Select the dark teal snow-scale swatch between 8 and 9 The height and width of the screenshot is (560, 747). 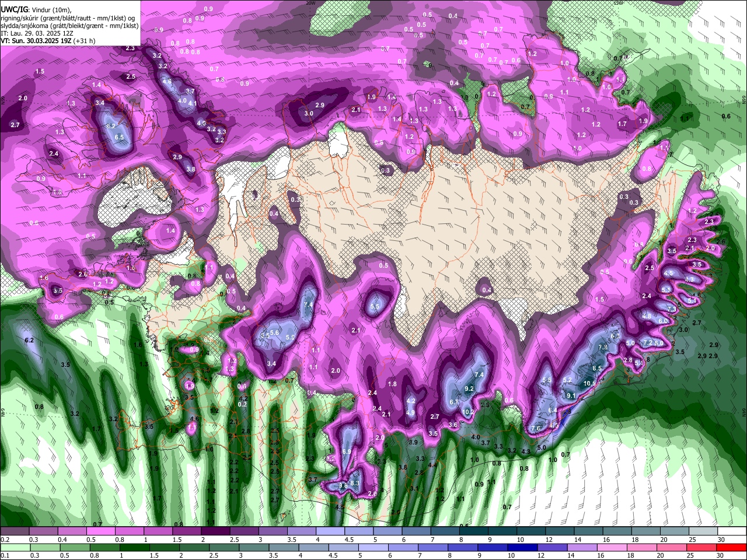coord(474,531)
